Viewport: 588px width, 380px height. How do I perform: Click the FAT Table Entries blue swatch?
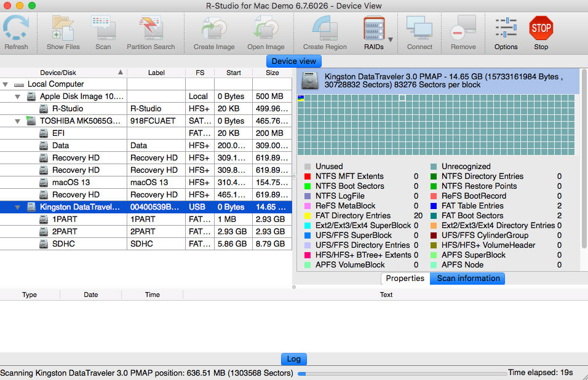tap(434, 206)
